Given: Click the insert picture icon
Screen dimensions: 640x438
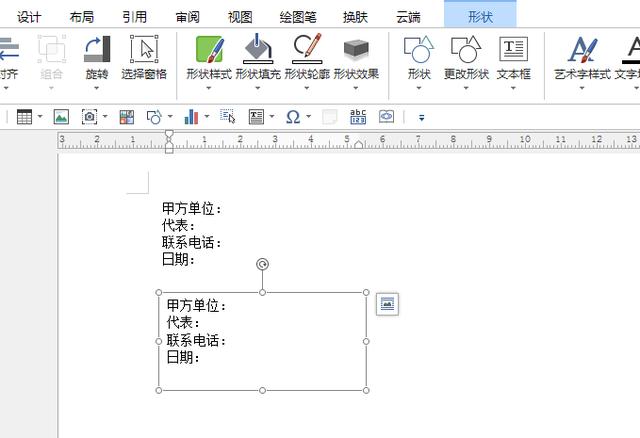Looking at the screenshot, I should (61, 117).
